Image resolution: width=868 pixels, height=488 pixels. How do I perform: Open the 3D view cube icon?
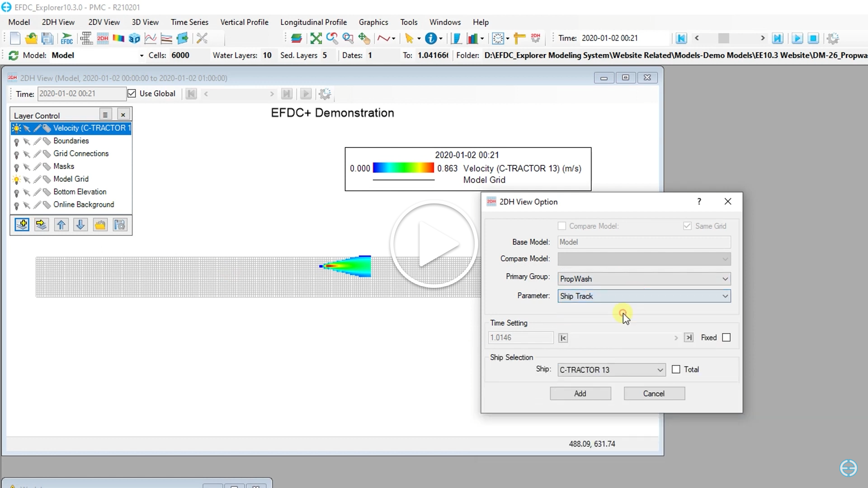[x=134, y=38]
